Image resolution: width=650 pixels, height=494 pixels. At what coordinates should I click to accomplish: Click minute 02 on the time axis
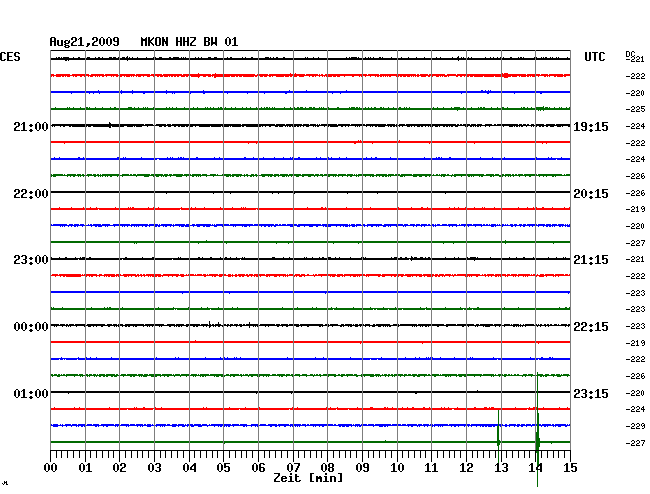(119, 468)
